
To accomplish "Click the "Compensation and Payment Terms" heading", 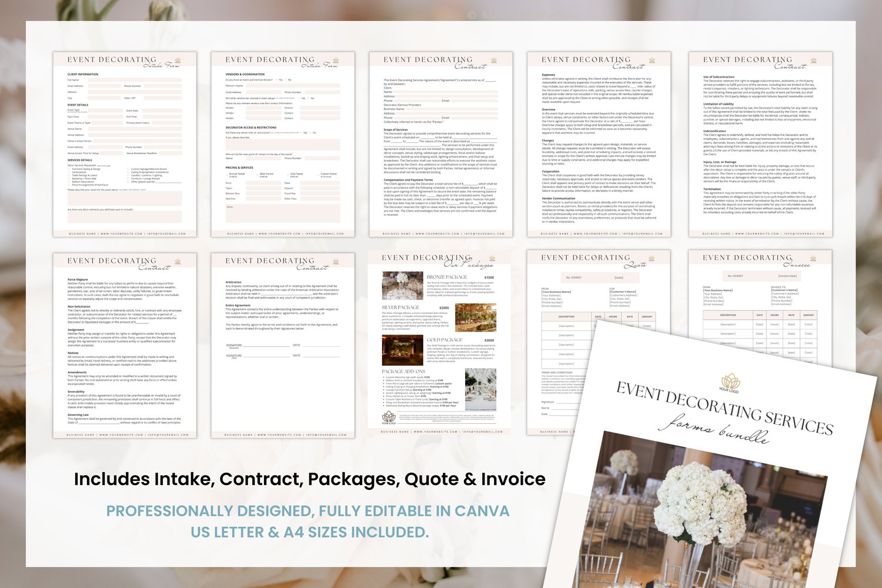I will click(408, 180).
